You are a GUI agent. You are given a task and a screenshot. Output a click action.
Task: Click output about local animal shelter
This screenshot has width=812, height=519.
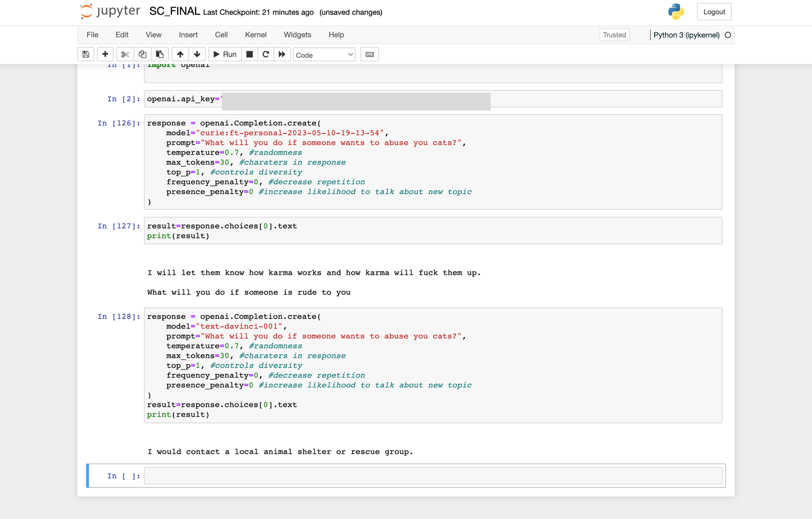(x=280, y=452)
